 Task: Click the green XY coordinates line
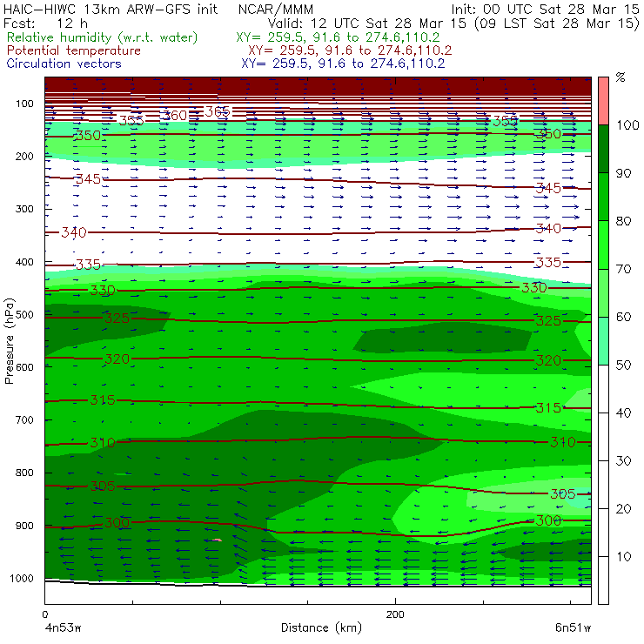pos(338,37)
